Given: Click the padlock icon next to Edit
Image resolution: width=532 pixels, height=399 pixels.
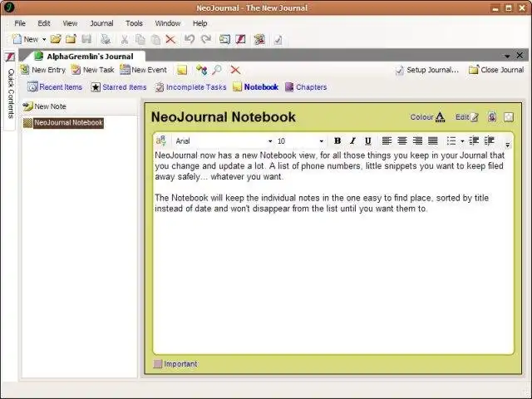Looking at the screenshot, I should coord(492,117).
